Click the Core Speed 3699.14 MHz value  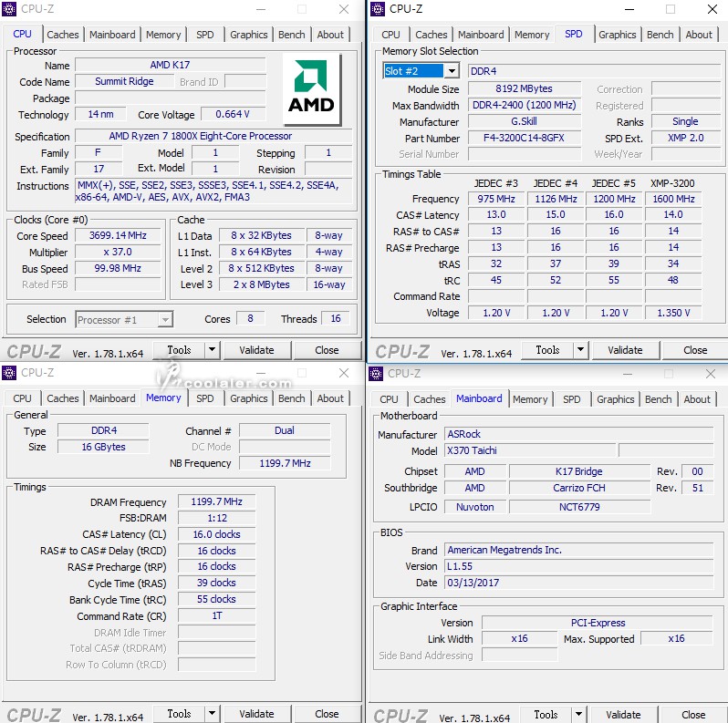(118, 236)
